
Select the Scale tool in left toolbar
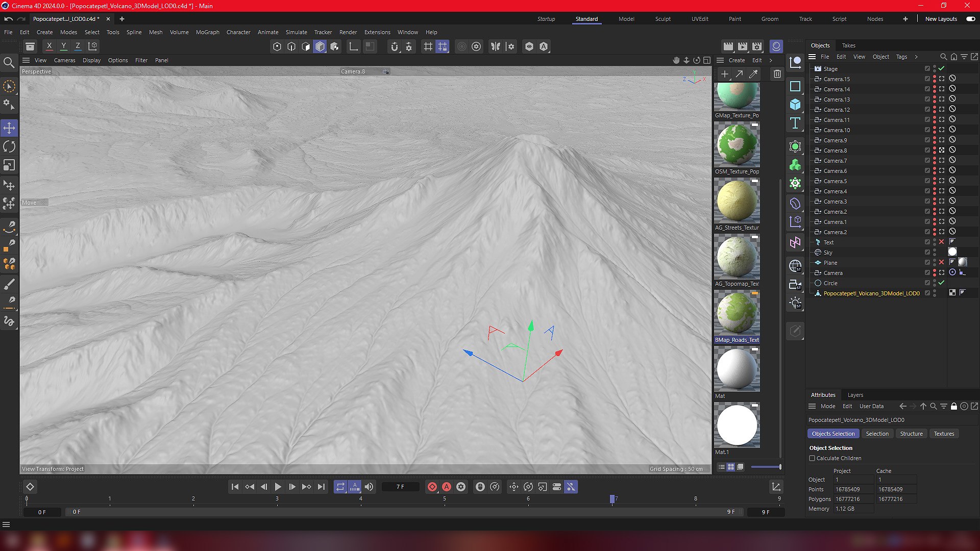pos(9,165)
